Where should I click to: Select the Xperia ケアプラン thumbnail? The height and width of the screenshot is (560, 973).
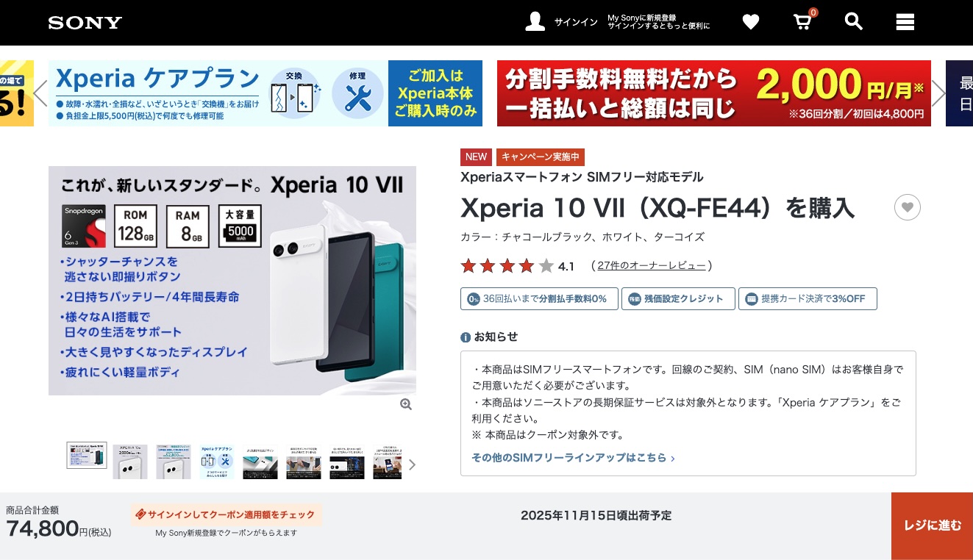pos(217,462)
